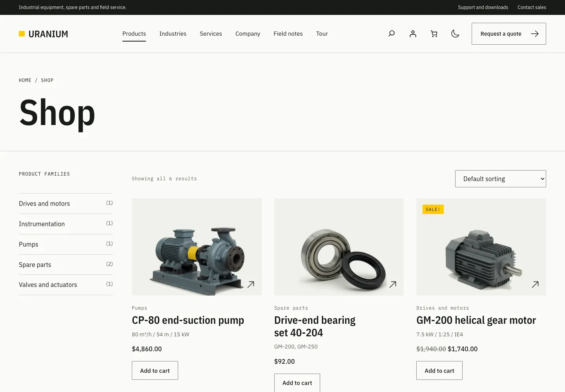Add Drive-end bearing set to cart
Viewport: 565px width, 392px height.
coord(297,383)
